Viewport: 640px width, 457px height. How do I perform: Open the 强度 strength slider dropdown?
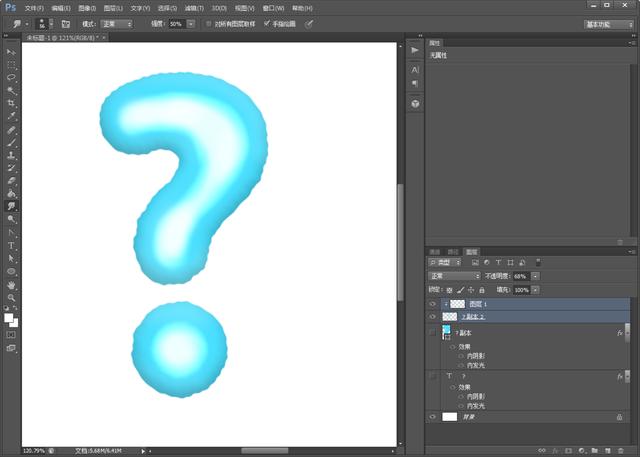[x=191, y=24]
